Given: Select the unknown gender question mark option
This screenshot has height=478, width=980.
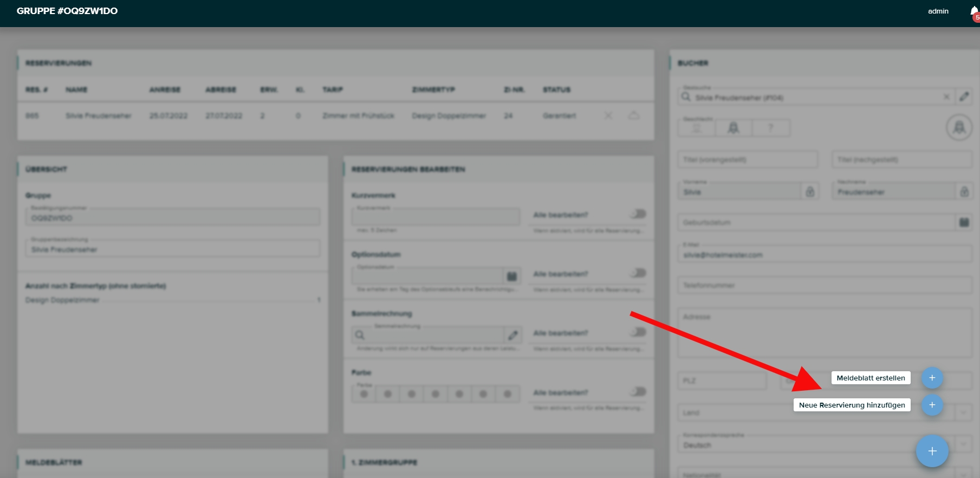Looking at the screenshot, I should click(770, 128).
